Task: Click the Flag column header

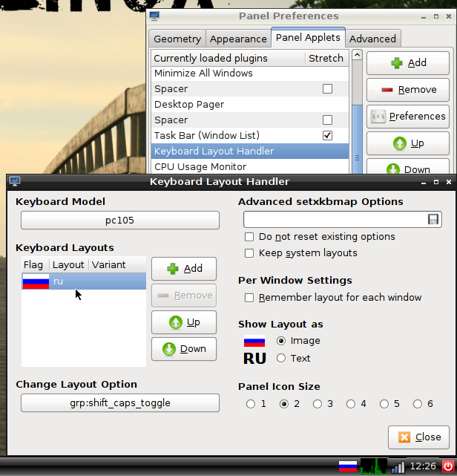Action: [35, 264]
